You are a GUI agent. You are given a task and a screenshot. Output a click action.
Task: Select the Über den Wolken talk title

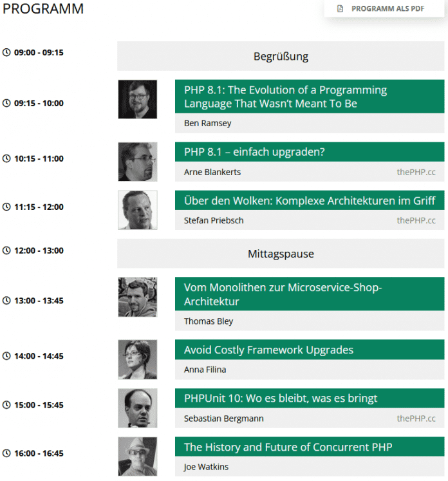310,201
